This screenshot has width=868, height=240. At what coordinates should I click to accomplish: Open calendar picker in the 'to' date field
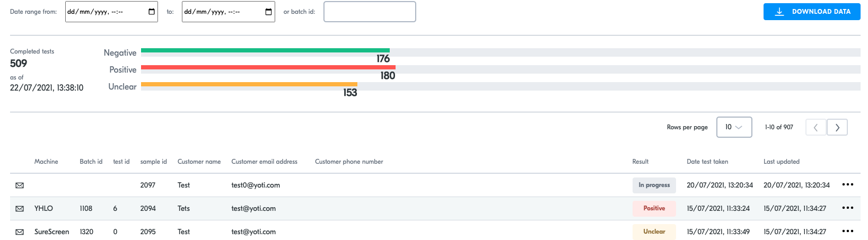coord(268,12)
